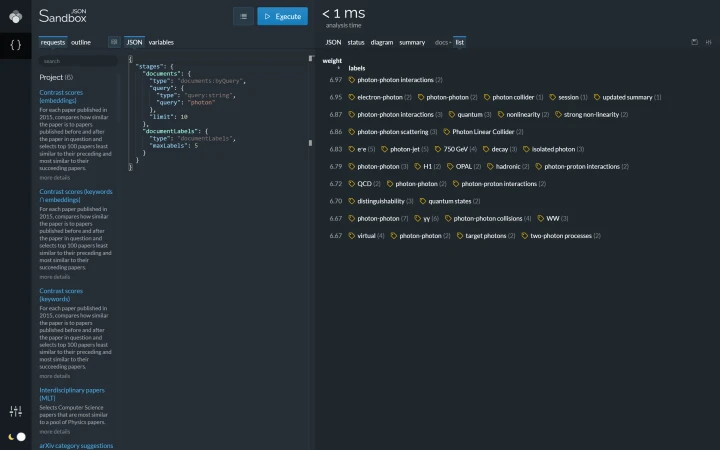Click tag icon of 'hadronic' label
Viewport: 720px width, 450px height.
[x=490, y=167]
